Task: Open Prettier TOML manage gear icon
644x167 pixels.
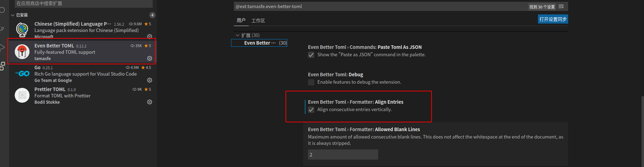Action: (x=150, y=102)
